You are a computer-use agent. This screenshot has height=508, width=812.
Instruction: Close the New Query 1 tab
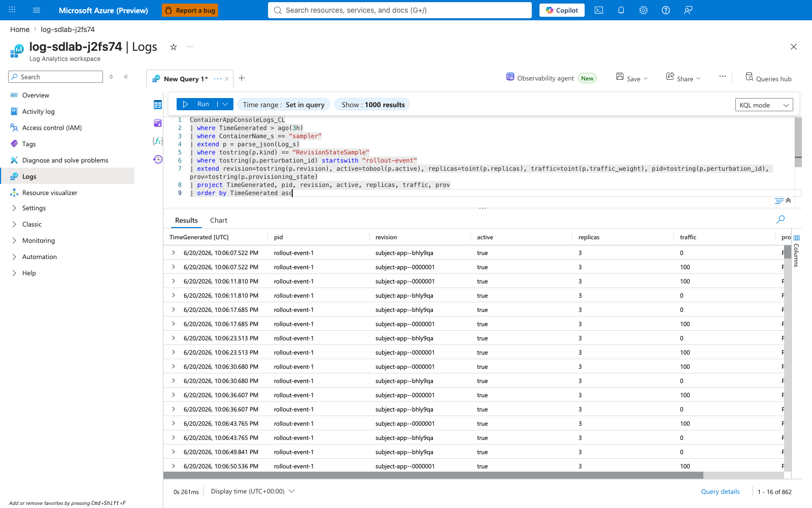(227, 79)
